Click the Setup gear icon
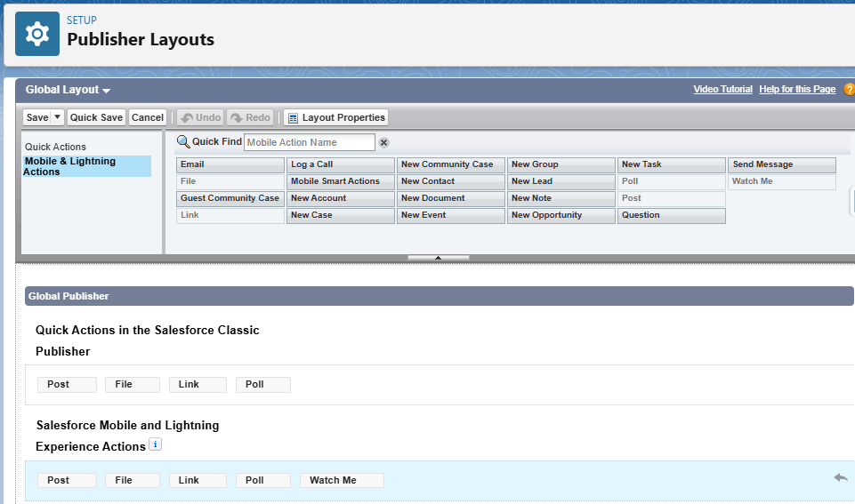This screenshot has width=855, height=504. tap(37, 34)
